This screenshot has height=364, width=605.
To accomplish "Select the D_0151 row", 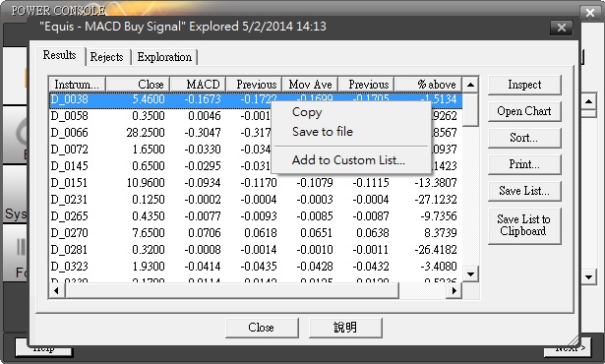I will pos(256,183).
